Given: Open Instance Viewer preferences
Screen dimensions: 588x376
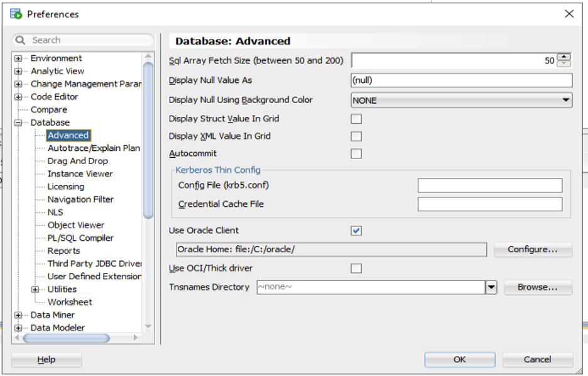Looking at the screenshot, I should (x=80, y=174).
